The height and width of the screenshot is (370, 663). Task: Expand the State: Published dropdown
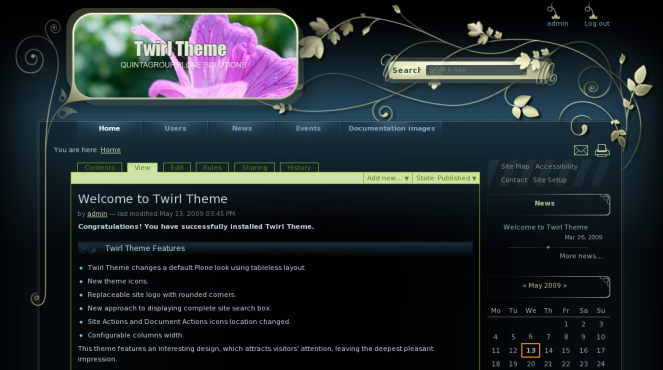pos(446,178)
